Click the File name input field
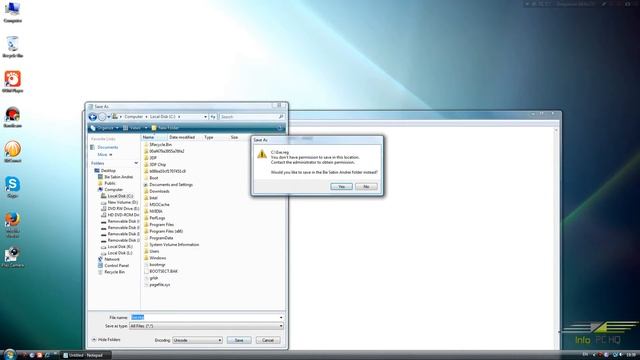The width and height of the screenshot is (640, 360). pyautogui.click(x=204, y=317)
